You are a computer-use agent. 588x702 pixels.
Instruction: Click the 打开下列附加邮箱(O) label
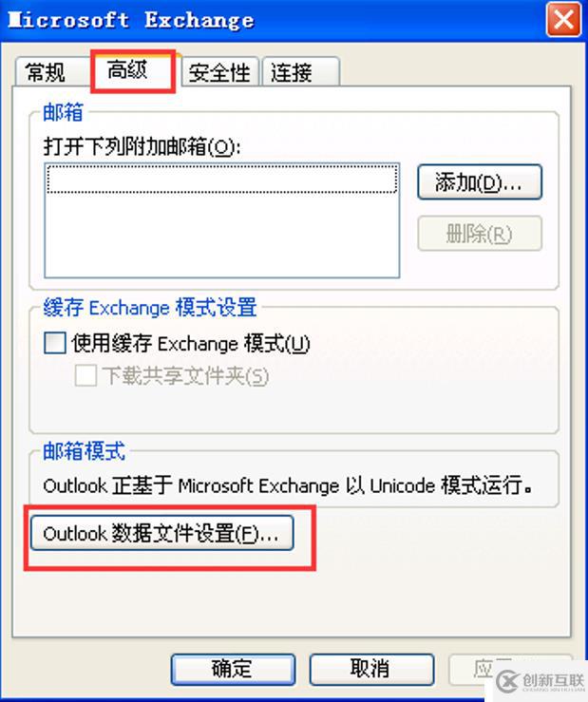(x=142, y=146)
